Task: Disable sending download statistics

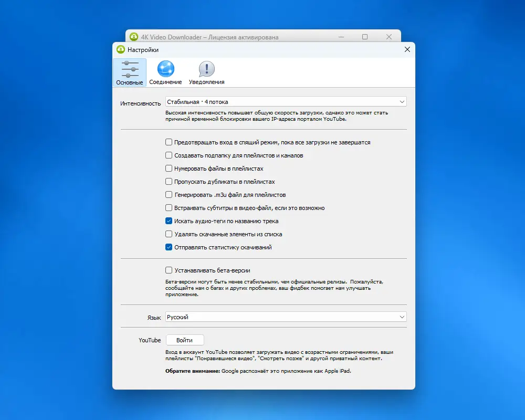Action: tap(169, 247)
